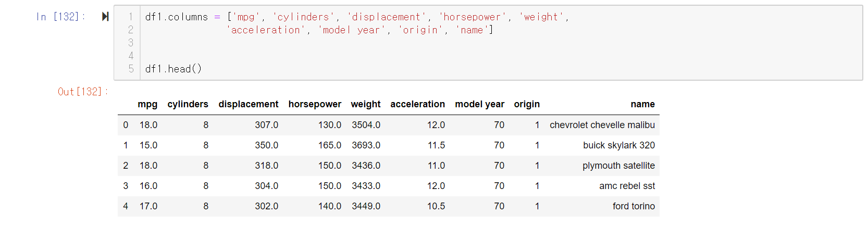The image size is (868, 226).
Task: Click the df1.head() code line
Action: coord(173,69)
